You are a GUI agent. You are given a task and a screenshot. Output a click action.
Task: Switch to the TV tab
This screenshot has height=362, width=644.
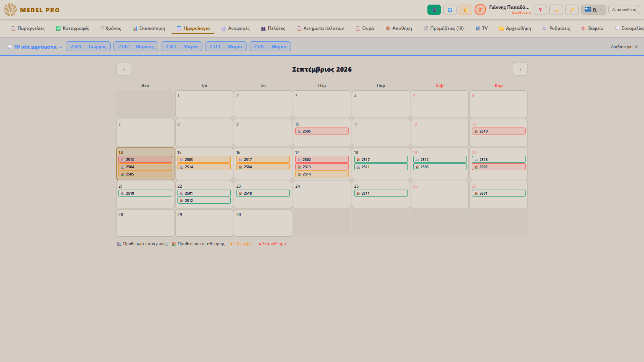(x=481, y=28)
